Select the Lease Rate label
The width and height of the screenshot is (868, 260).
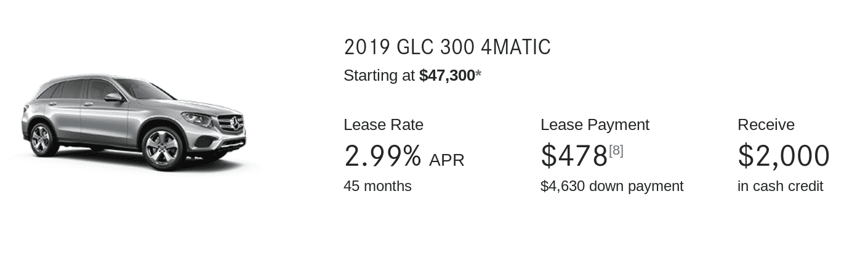click(383, 124)
